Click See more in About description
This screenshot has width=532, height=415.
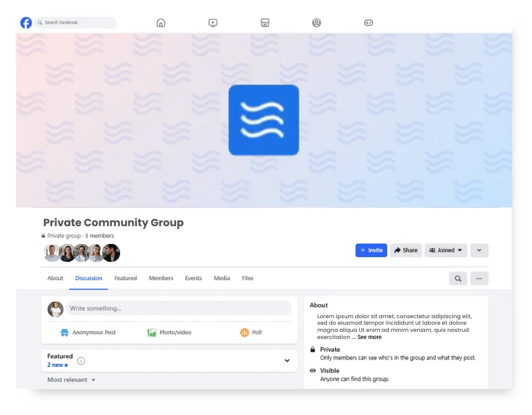click(x=369, y=337)
